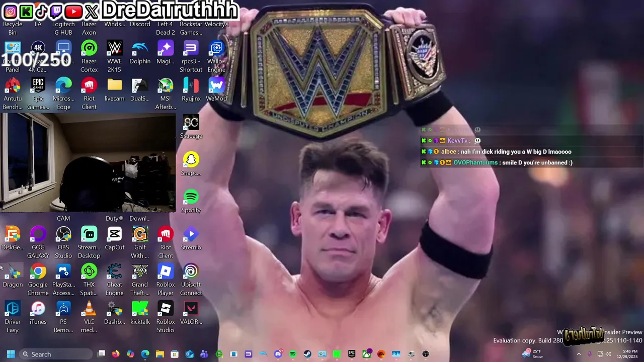644x362 pixels.
Task: Show hidden system tray icons
Action: 579,354
